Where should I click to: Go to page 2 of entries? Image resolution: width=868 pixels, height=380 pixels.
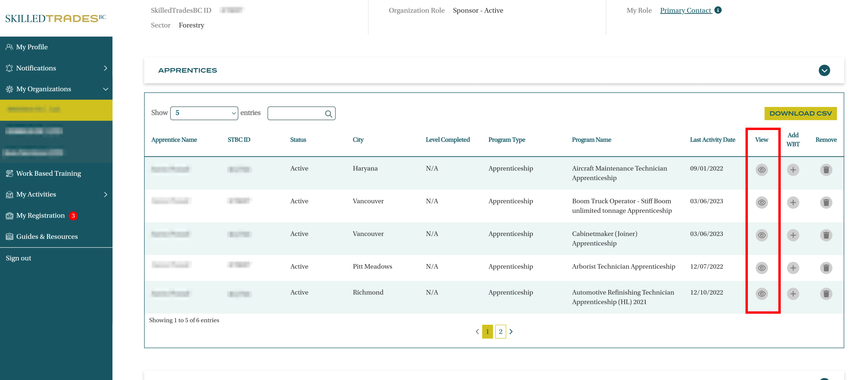point(500,331)
